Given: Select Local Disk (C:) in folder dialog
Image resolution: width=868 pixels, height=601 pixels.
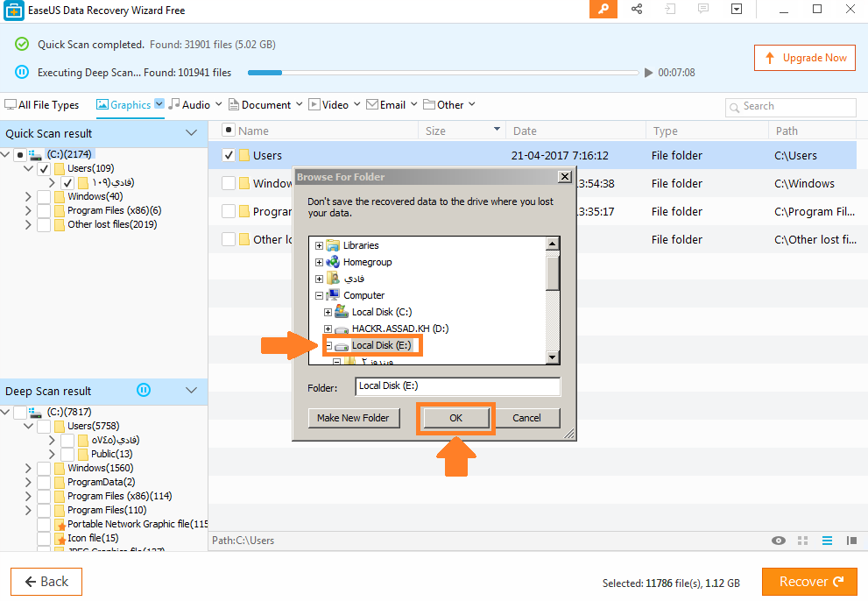Looking at the screenshot, I should tap(381, 312).
